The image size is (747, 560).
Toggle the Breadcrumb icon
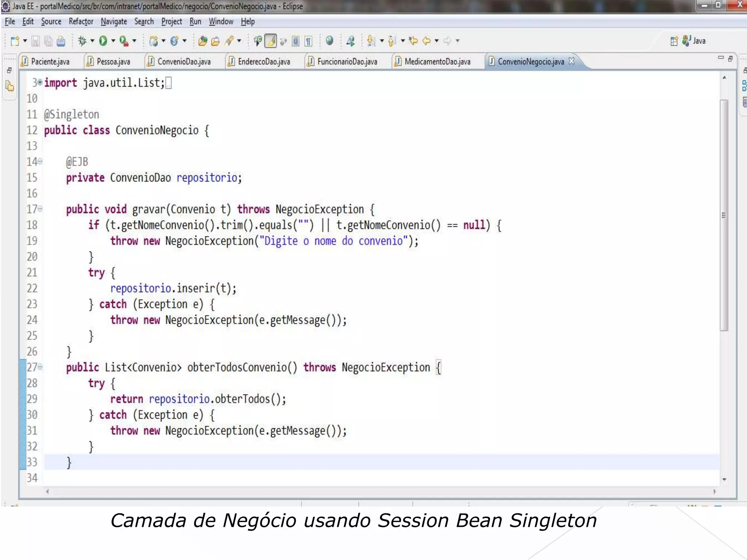pyautogui.click(x=258, y=41)
